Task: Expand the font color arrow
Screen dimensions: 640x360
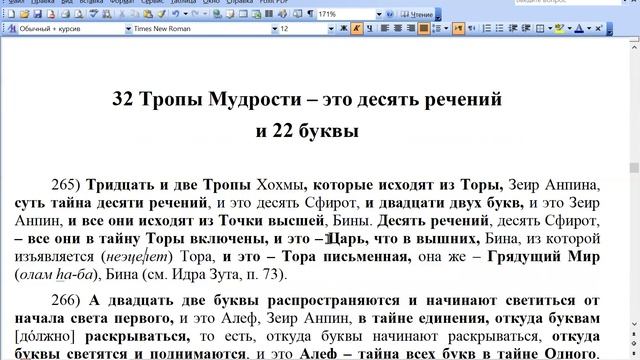Action: (589, 29)
